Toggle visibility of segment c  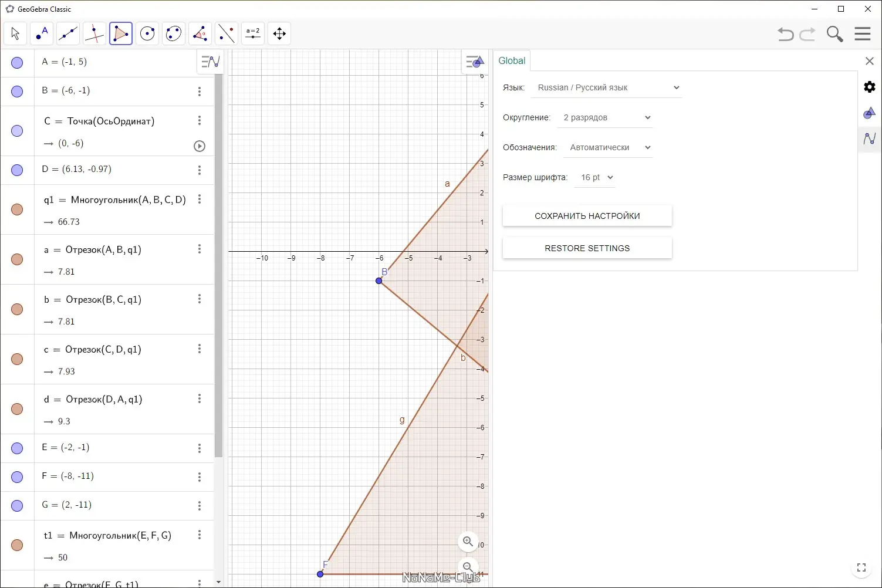(x=17, y=359)
